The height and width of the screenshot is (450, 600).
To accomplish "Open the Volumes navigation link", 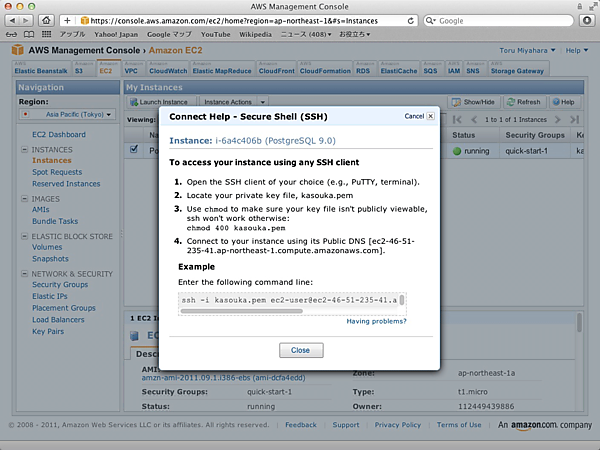I will click(x=47, y=247).
